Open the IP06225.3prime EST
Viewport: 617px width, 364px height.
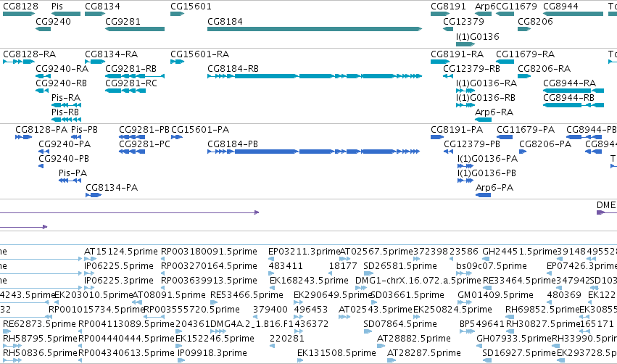click(x=88, y=288)
